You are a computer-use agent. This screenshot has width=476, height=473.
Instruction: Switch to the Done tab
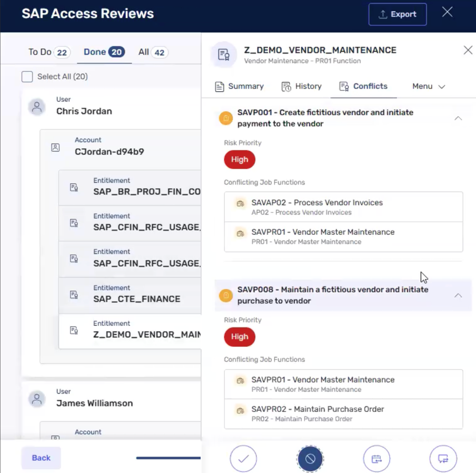(104, 52)
